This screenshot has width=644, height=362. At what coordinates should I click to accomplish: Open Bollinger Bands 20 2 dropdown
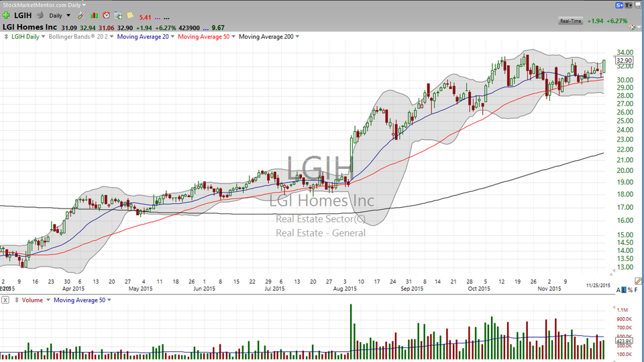tap(111, 36)
